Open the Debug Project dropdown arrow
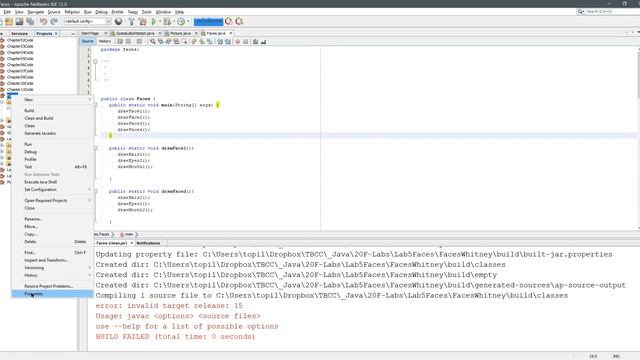This screenshot has width=640, height=360. tap(173, 21)
